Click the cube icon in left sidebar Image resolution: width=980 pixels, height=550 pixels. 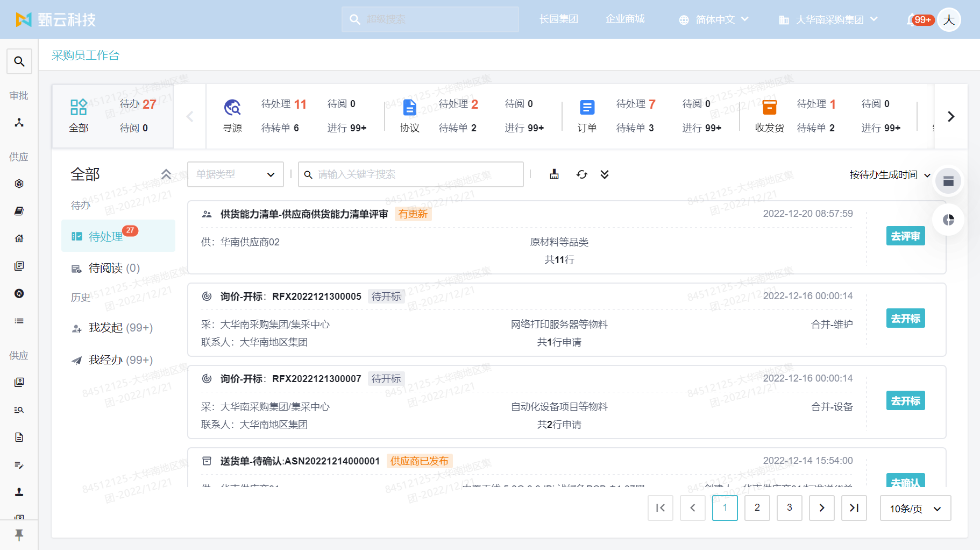[19, 184]
